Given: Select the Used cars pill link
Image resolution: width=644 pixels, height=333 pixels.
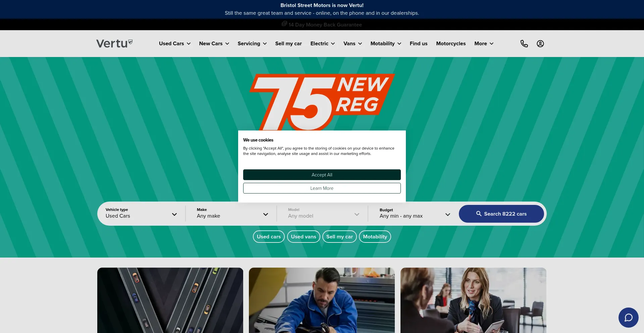Looking at the screenshot, I should tap(269, 236).
